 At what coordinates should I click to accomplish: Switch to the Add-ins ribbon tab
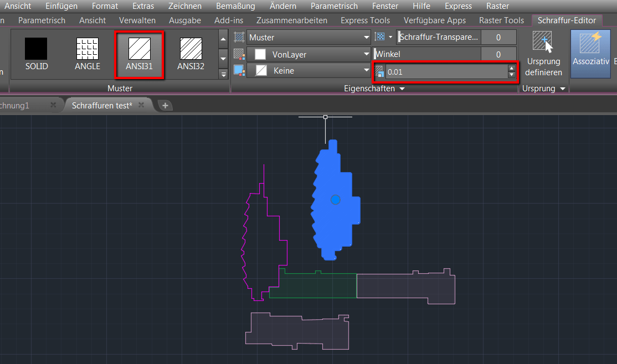(229, 20)
